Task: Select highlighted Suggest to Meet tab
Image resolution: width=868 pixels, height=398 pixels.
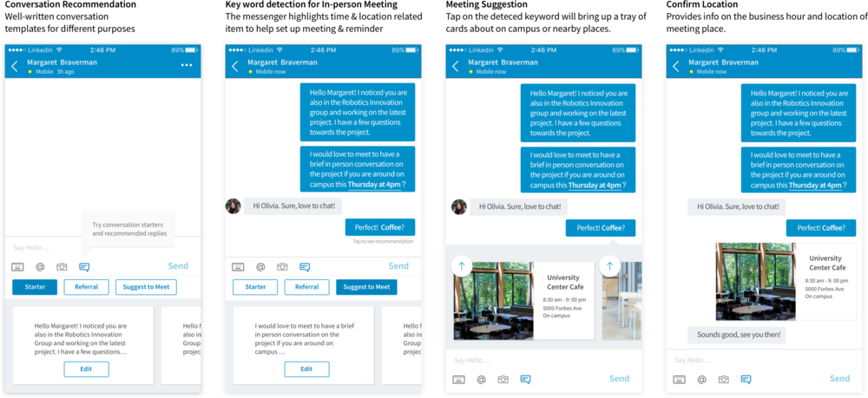Action: 366,287
